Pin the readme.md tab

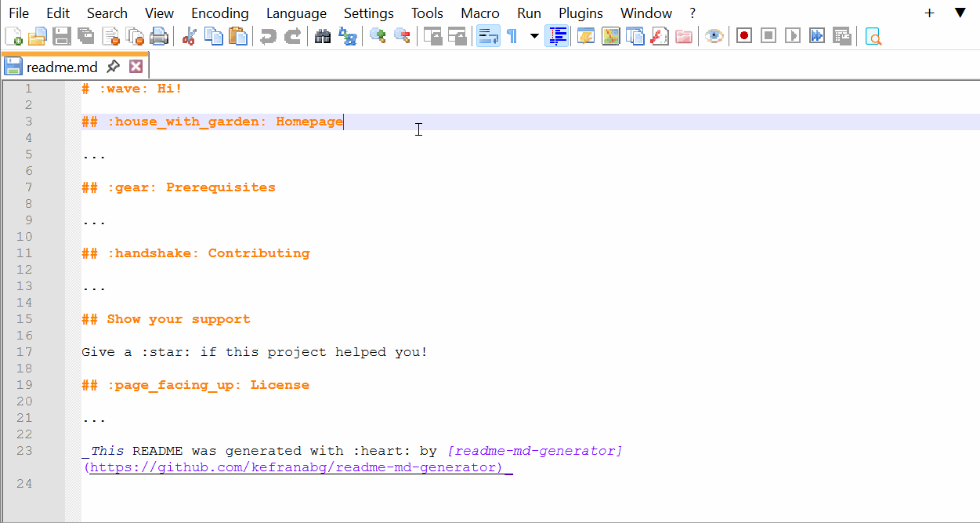(113, 67)
